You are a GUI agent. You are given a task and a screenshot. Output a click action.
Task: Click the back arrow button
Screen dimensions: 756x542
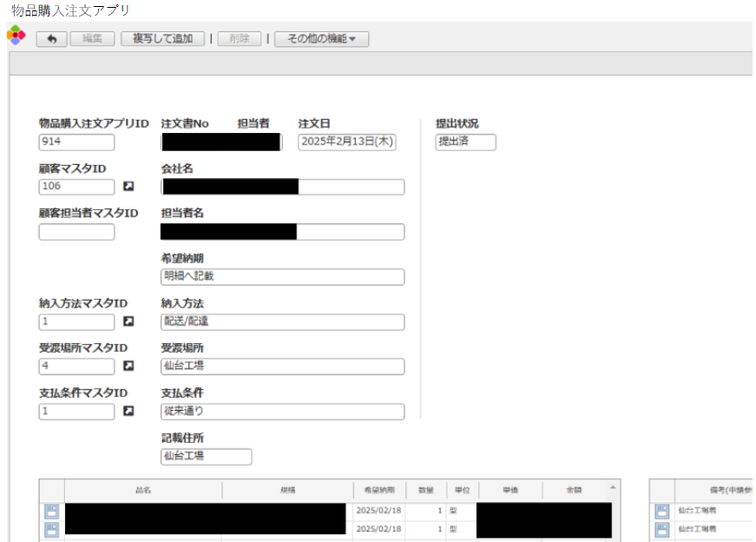tap(51, 39)
